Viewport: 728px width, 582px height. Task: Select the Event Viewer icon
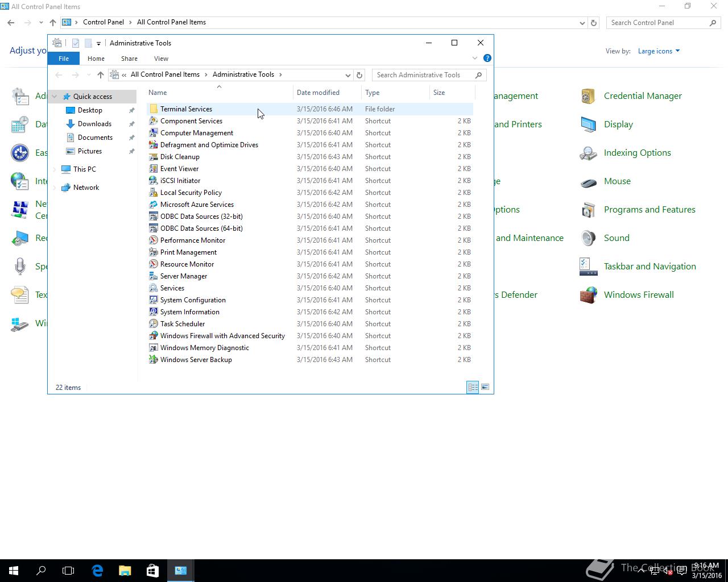153,169
